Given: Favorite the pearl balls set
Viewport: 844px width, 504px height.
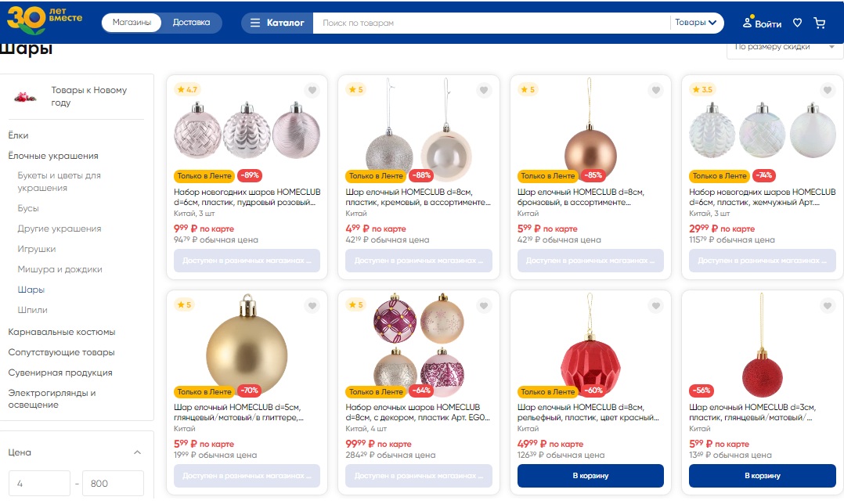Looking at the screenshot, I should (x=827, y=91).
